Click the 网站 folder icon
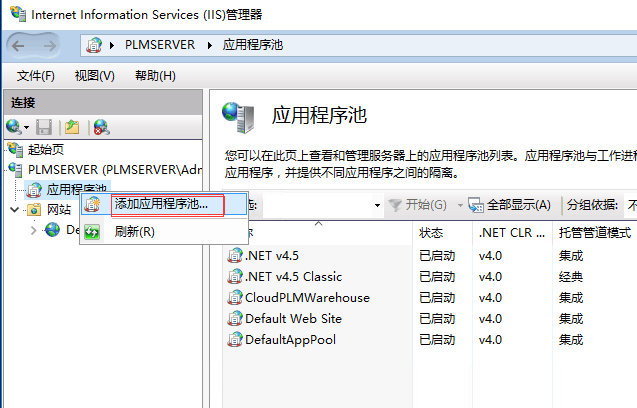 click(34, 210)
